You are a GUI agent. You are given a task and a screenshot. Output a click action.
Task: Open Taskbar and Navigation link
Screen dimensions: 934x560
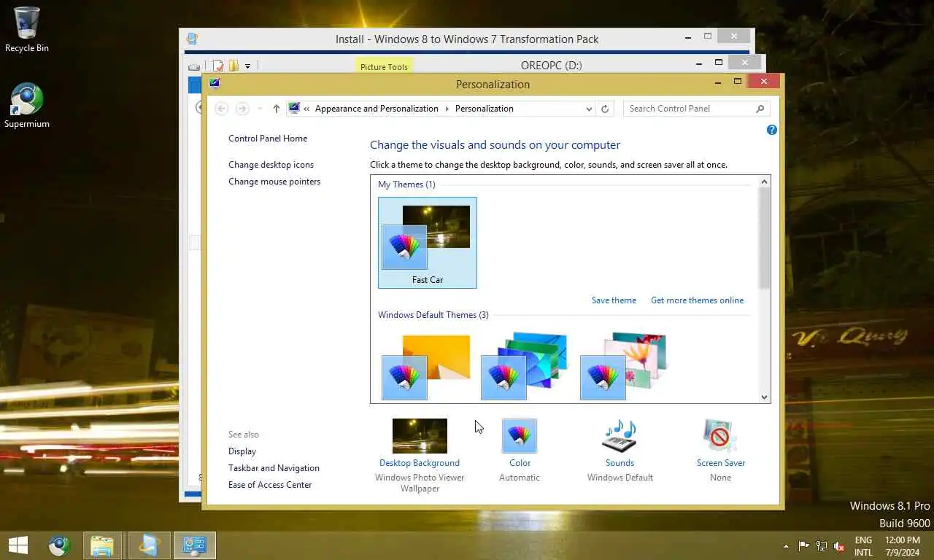coord(274,468)
